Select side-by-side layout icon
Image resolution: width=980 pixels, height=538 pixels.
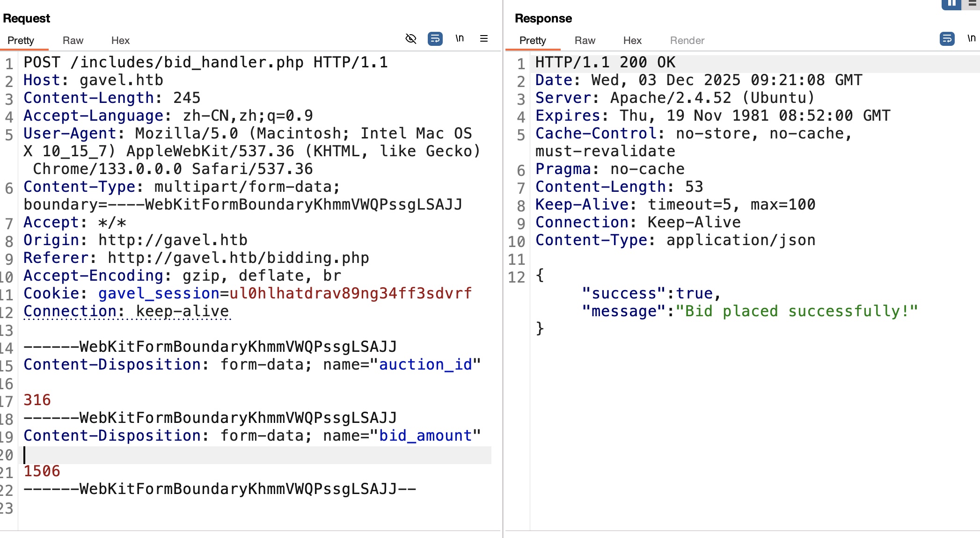pos(951,4)
